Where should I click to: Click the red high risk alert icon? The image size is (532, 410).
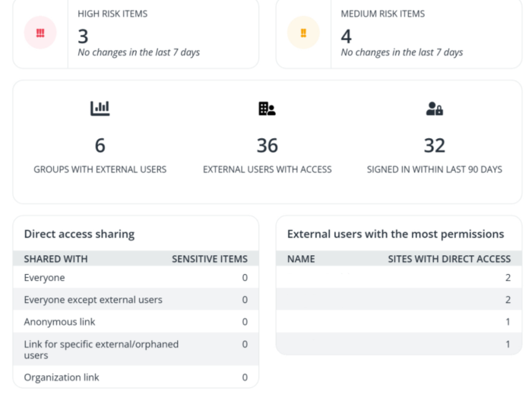pos(40,33)
